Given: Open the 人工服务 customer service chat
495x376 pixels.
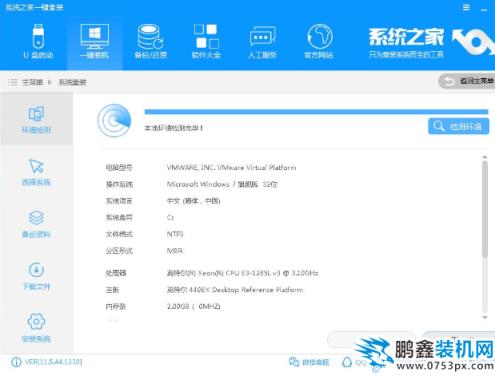Looking at the screenshot, I should click(x=262, y=41).
